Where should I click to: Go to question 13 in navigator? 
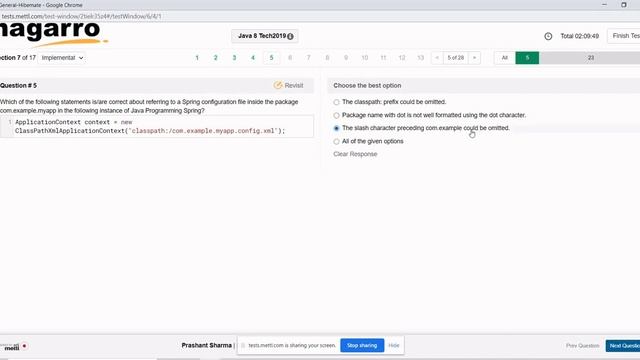pyautogui.click(x=421, y=58)
